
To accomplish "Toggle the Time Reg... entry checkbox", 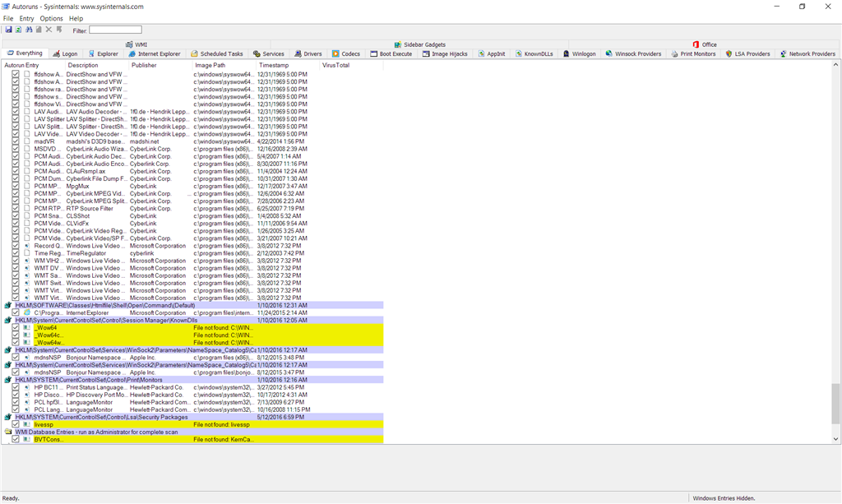I will tap(16, 253).
